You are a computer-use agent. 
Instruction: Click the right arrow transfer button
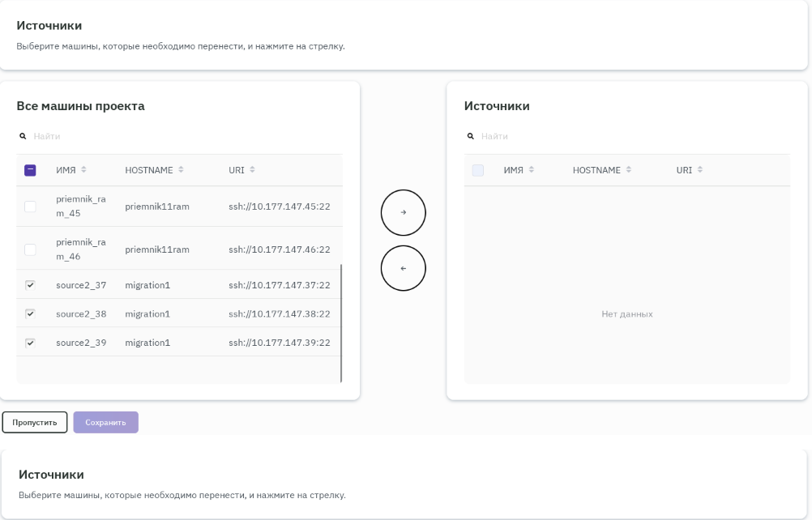point(403,212)
